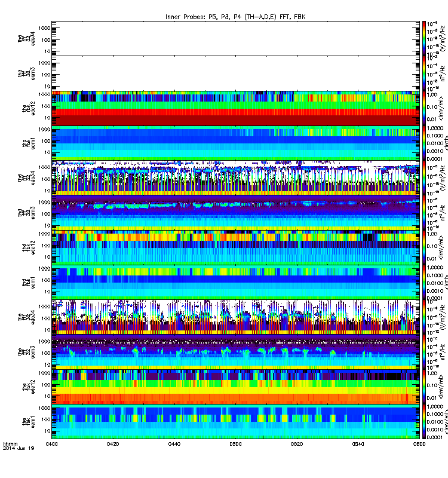Click the 10 tick of the fbk scm1 panel

(47, 431)
